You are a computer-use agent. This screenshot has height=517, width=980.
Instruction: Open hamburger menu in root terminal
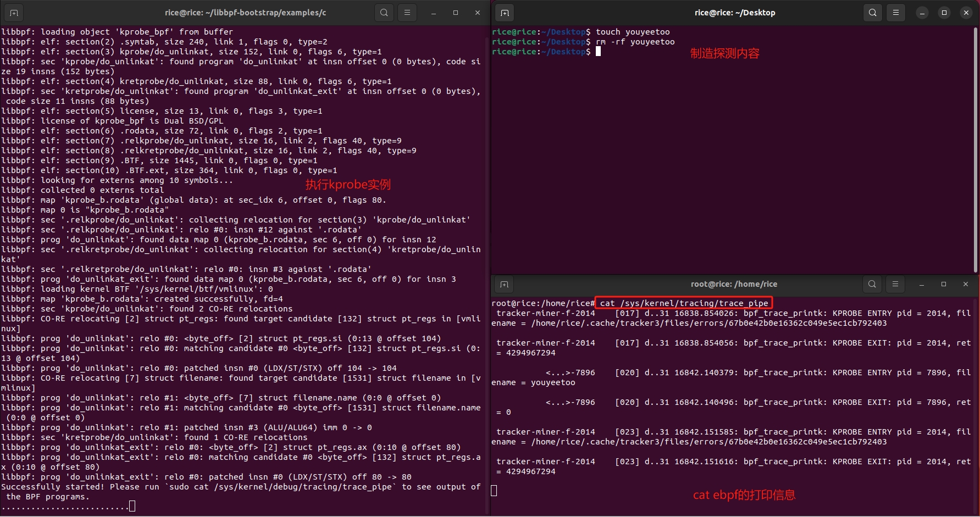895,284
